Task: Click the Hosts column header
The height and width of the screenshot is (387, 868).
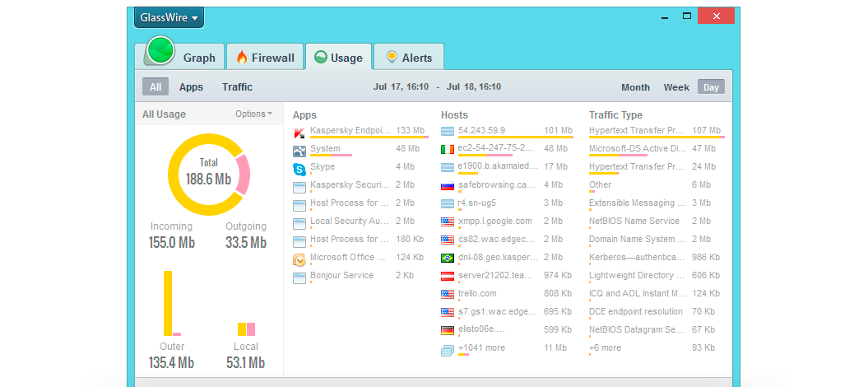Action: click(454, 115)
